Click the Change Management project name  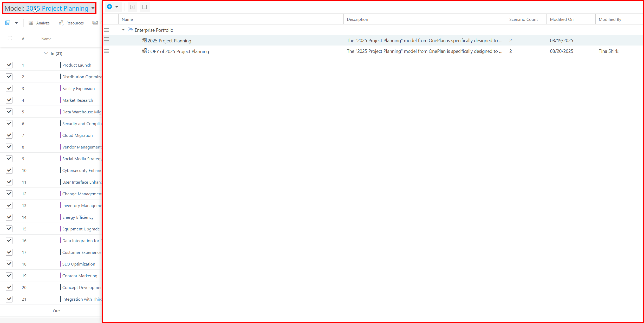[x=82, y=194]
